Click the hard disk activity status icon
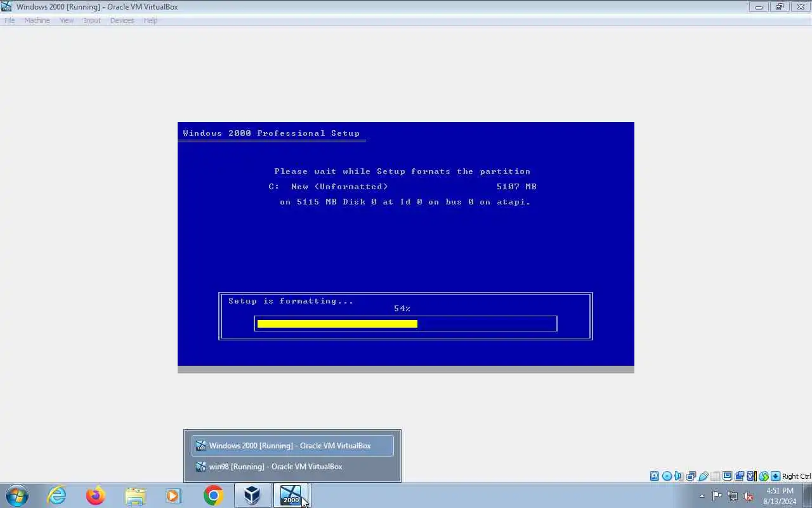This screenshot has width=812, height=508. click(x=654, y=476)
